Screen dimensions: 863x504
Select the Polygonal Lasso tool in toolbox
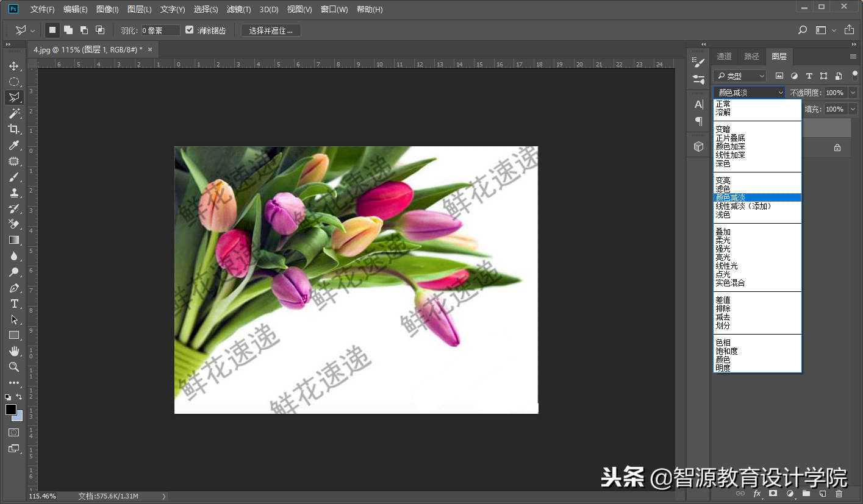point(13,98)
